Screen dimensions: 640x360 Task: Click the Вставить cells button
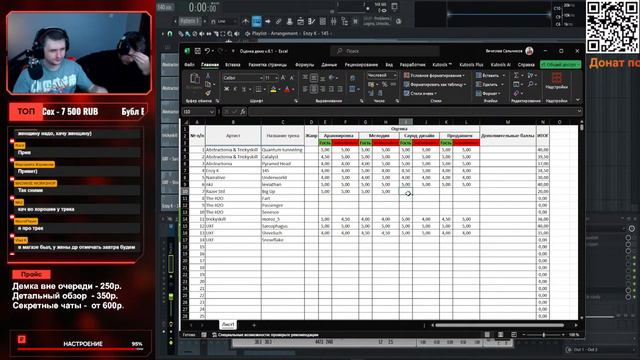[491, 76]
